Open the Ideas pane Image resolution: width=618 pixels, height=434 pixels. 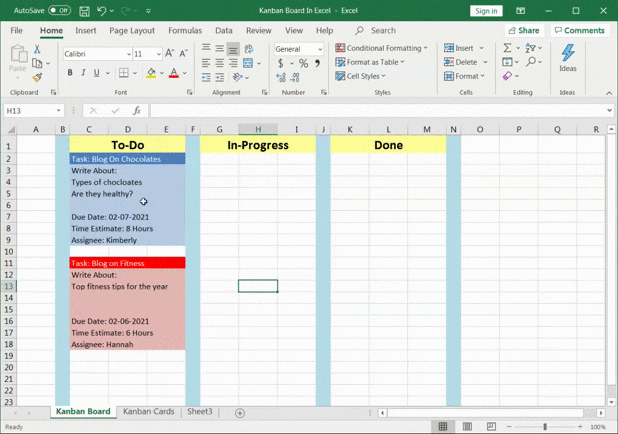pyautogui.click(x=567, y=58)
